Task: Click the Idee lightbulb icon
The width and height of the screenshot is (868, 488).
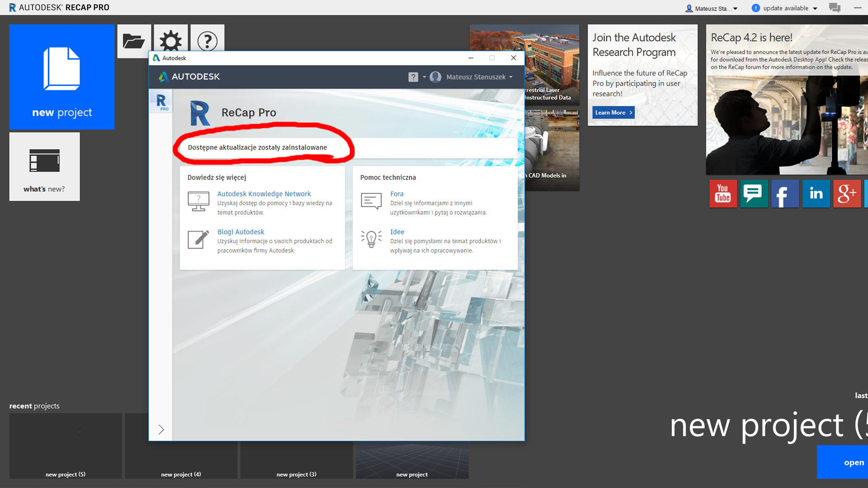Action: coord(371,239)
